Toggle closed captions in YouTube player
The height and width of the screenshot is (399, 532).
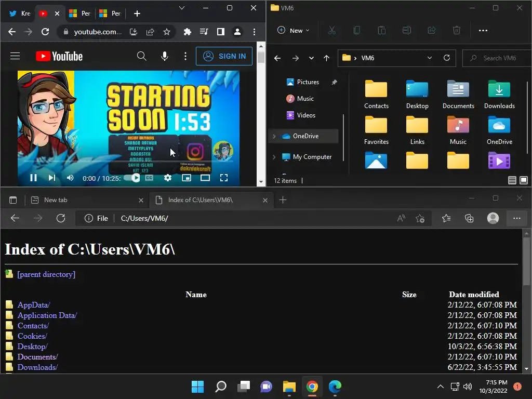tap(149, 178)
